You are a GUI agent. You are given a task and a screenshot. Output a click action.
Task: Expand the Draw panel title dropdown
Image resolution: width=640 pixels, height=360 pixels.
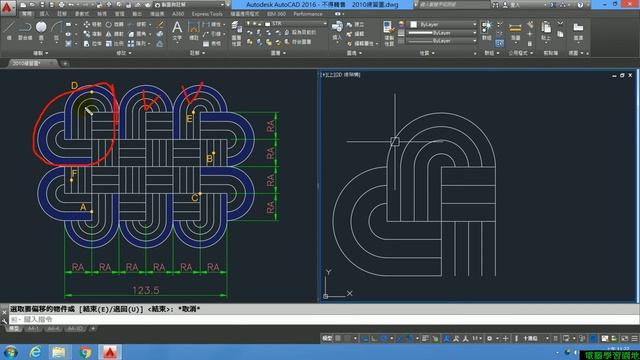[41, 53]
